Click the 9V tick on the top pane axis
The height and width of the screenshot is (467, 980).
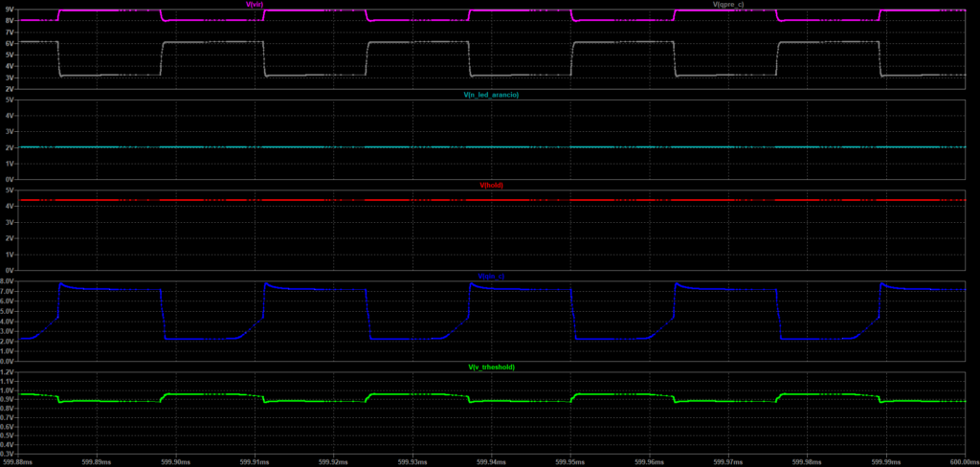tap(10, 10)
